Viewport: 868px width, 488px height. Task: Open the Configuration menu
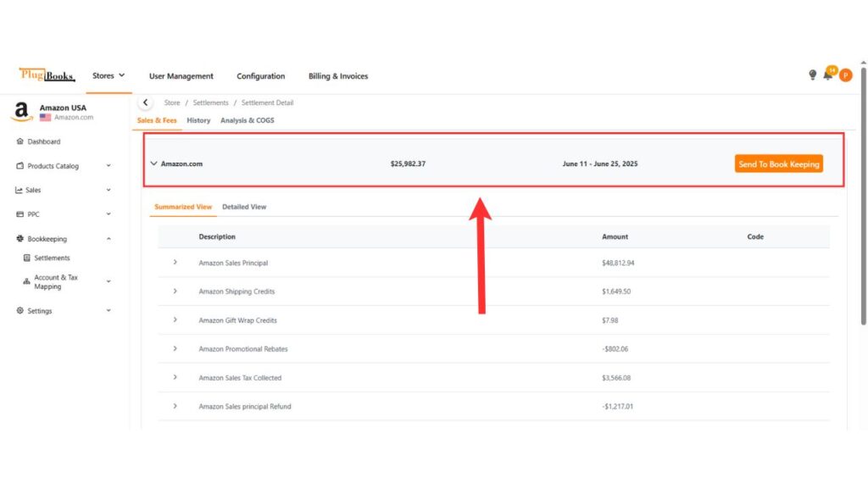pos(261,76)
